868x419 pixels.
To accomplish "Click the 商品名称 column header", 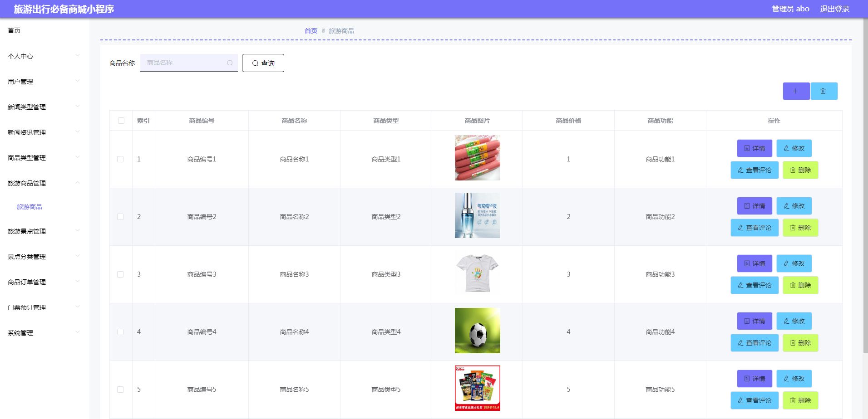I will pos(294,121).
